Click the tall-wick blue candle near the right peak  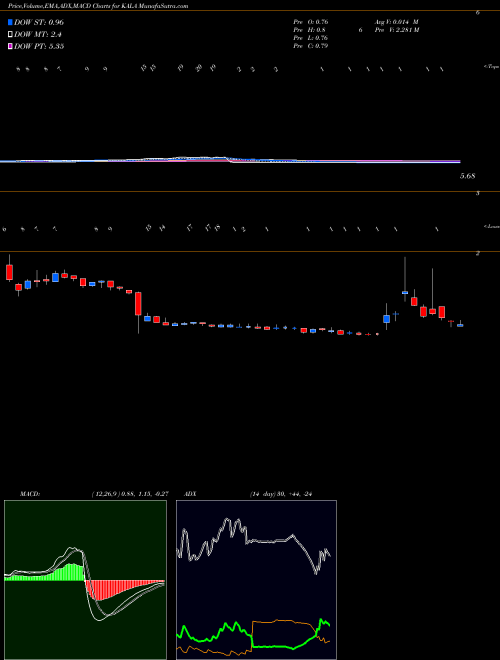[x=405, y=292]
